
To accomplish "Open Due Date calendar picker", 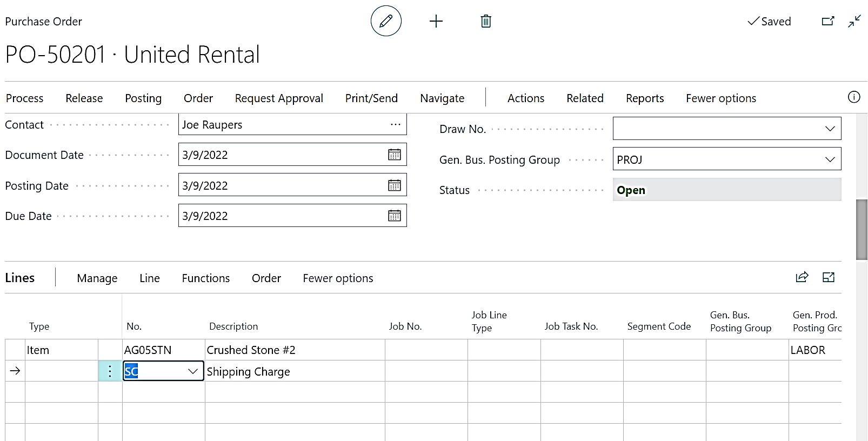I will 395,216.
